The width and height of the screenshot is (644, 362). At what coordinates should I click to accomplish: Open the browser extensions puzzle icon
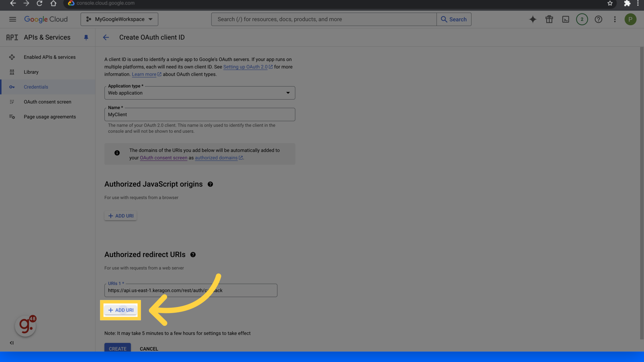tap(627, 3)
